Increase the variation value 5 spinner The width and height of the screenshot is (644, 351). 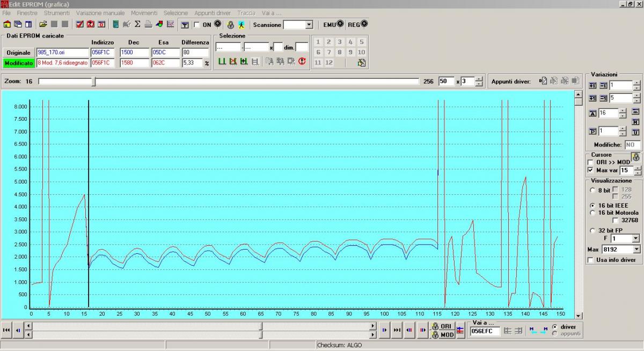coord(636,96)
